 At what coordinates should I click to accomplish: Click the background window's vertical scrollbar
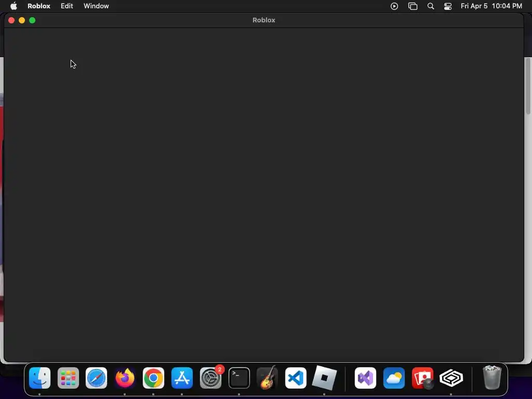point(528,86)
